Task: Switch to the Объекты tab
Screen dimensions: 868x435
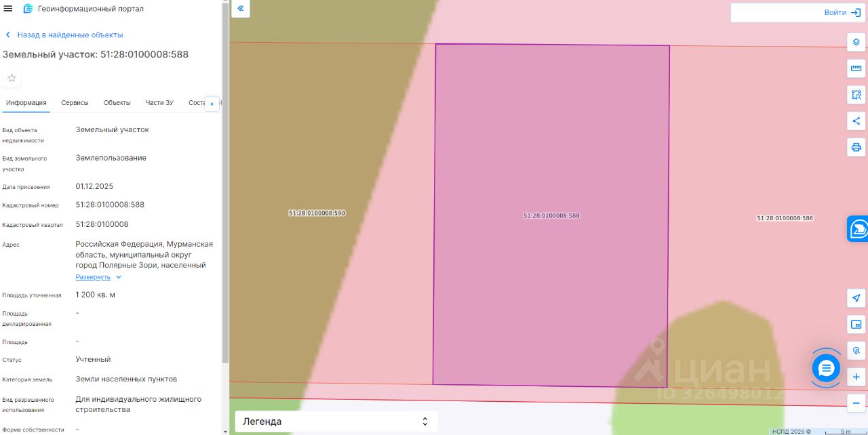Action: (x=117, y=103)
